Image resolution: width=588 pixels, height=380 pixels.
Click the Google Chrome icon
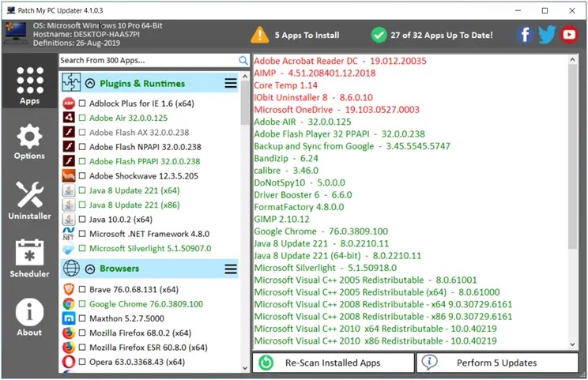69,304
